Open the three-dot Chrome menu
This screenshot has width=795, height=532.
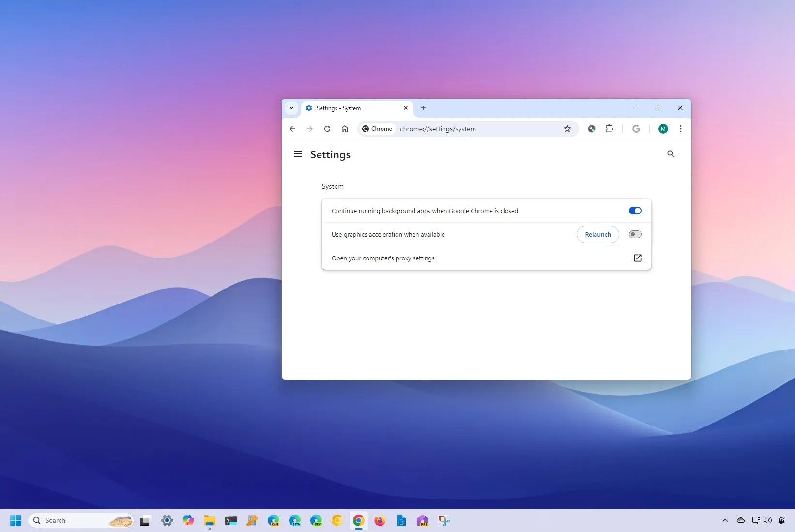[680, 129]
